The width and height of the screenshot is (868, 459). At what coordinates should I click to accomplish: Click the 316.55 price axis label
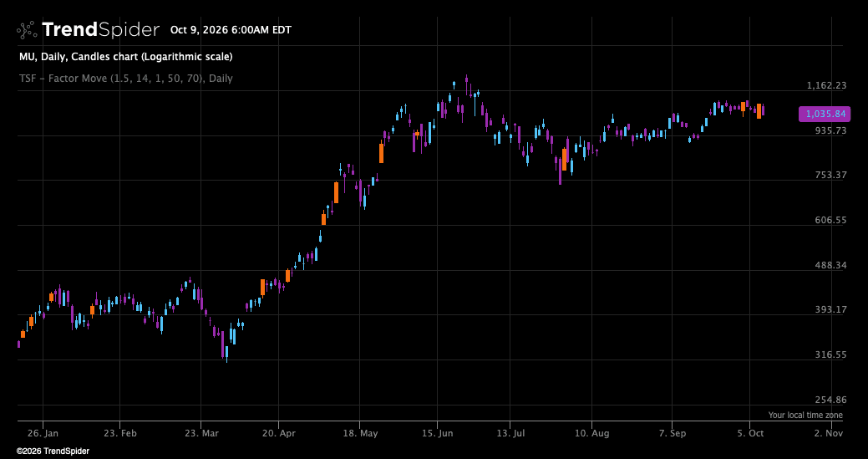(830, 354)
